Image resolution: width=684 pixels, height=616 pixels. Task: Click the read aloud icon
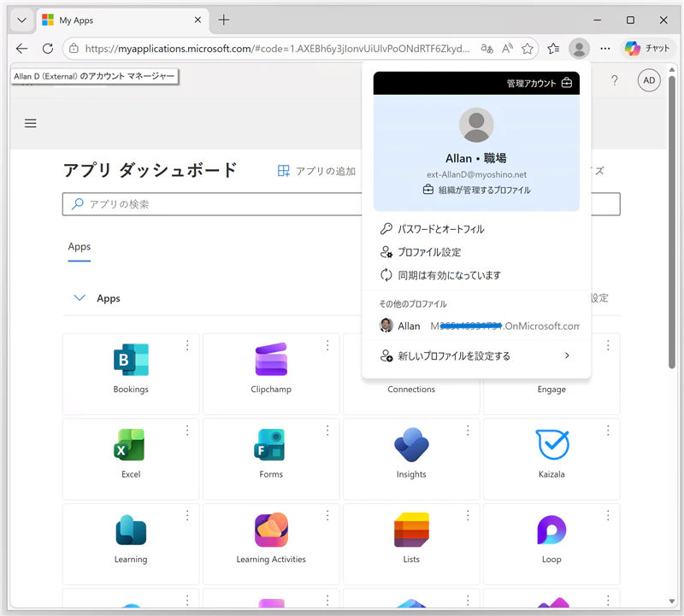click(x=507, y=49)
